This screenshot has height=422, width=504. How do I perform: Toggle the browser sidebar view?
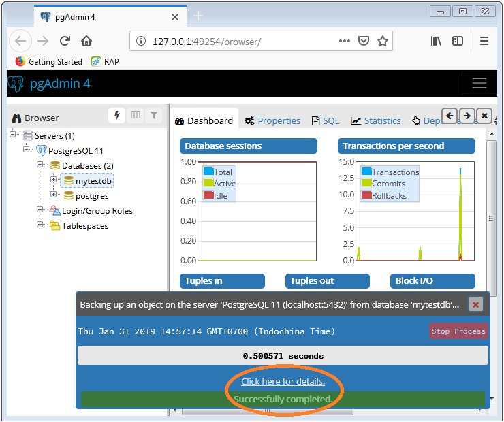(x=458, y=41)
